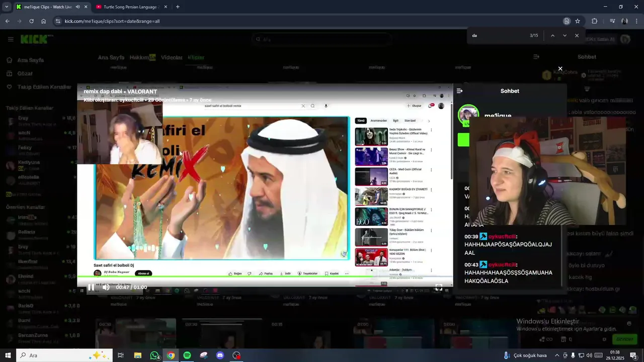Pause the clip playback

tap(91, 287)
